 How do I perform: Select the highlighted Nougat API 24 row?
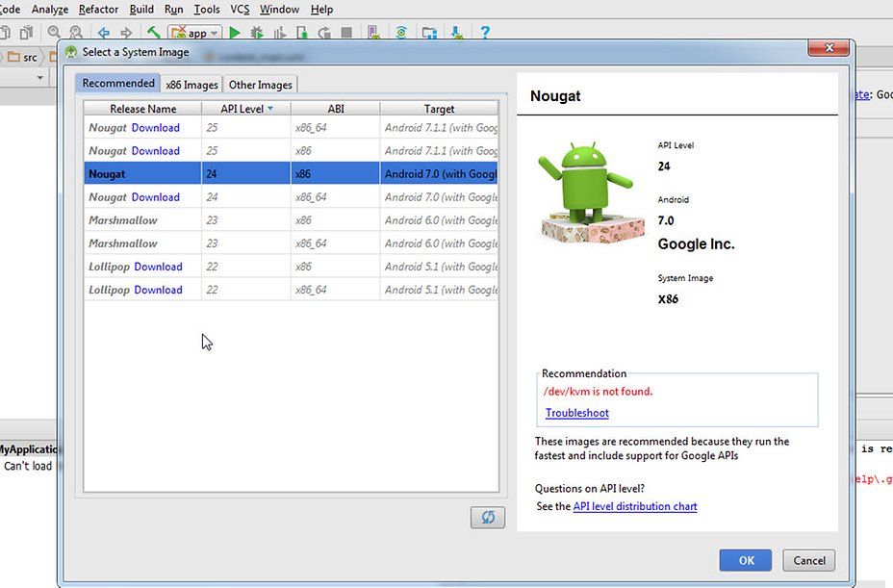click(291, 174)
